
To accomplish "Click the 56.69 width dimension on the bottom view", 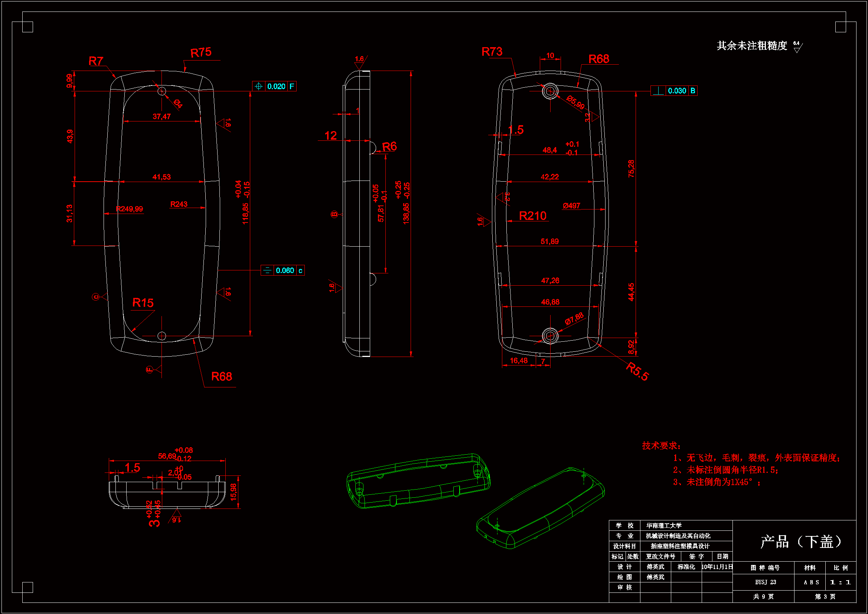I will [167, 456].
